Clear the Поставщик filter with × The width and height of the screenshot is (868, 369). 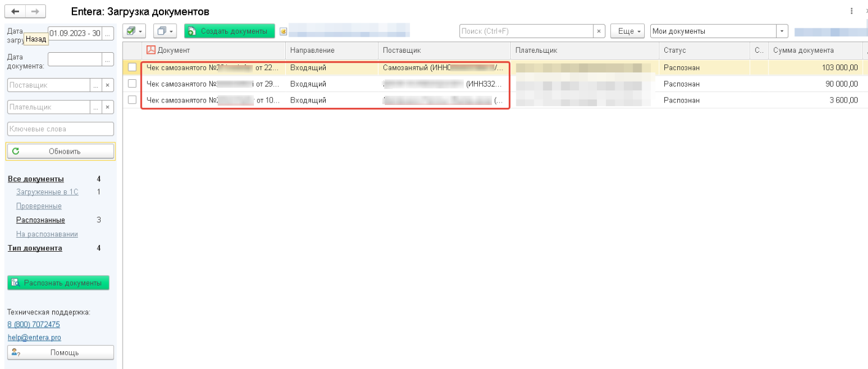(x=108, y=85)
